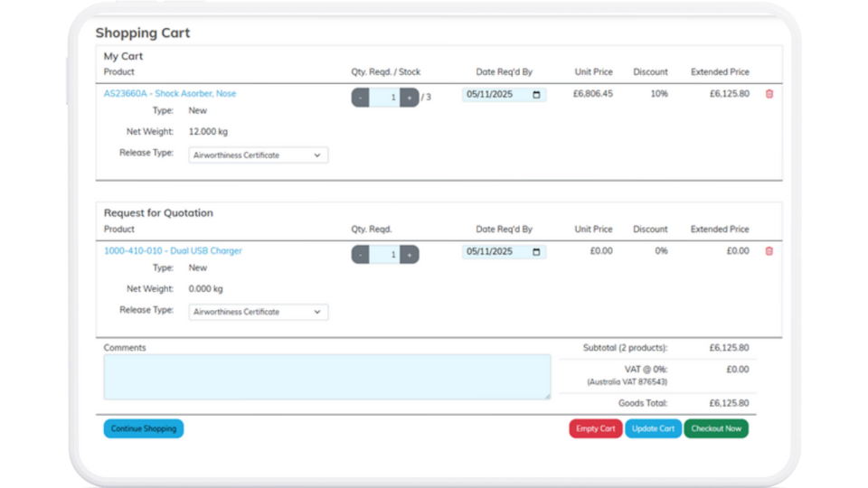
Task: Increase Dual USB Charger quantity with plus
Action: coord(409,255)
